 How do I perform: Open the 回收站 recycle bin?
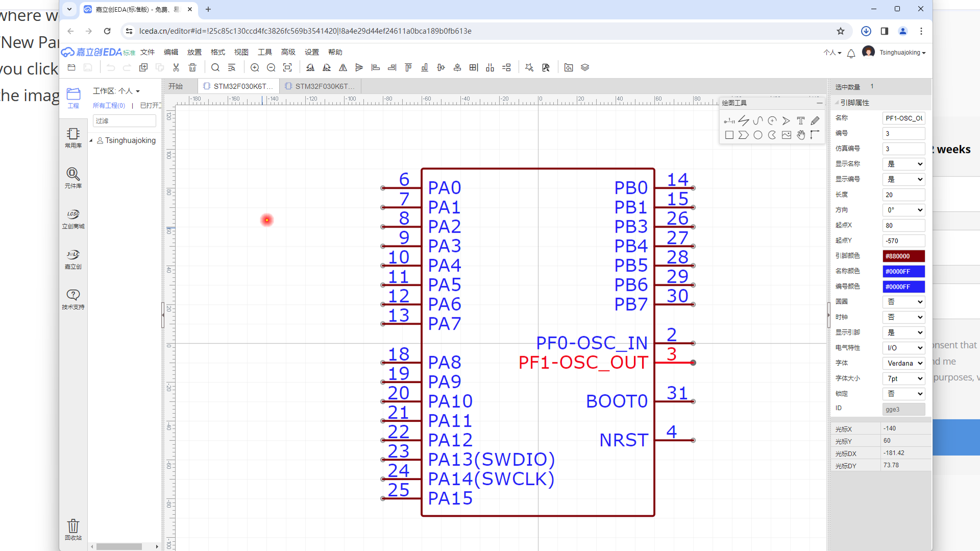pos(73,530)
